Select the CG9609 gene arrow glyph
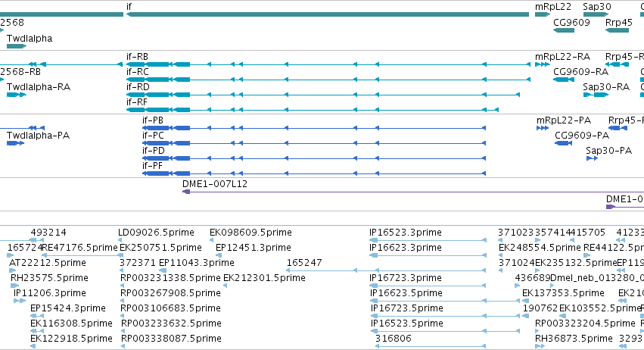 (x=564, y=30)
